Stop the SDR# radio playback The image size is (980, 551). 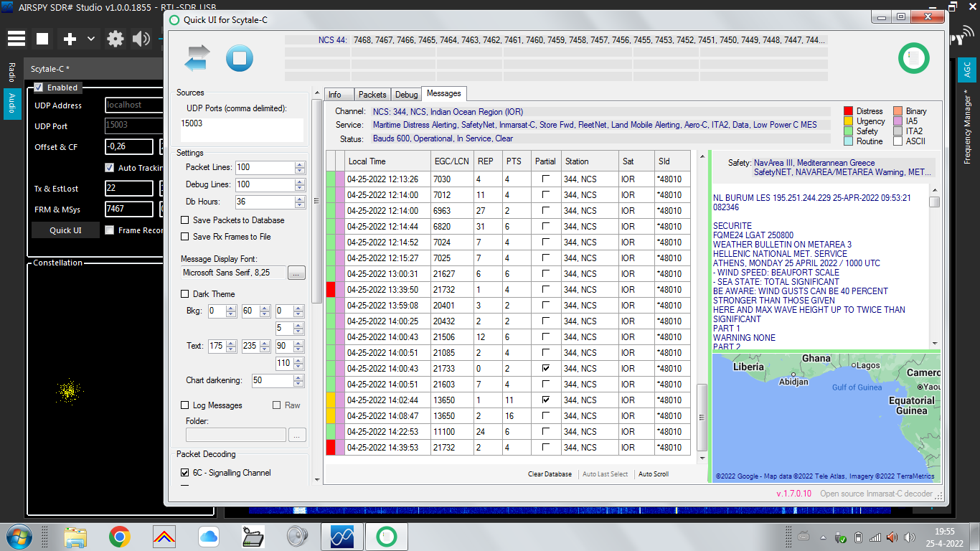click(42, 39)
